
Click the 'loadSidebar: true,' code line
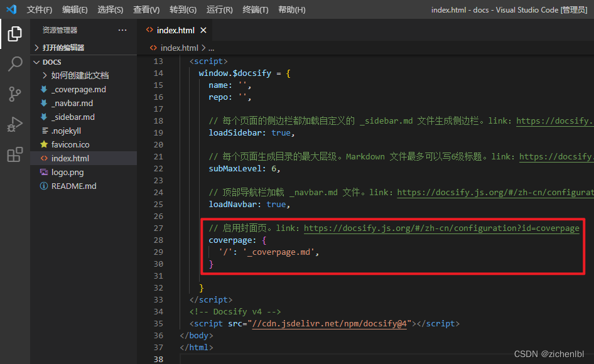pos(252,132)
